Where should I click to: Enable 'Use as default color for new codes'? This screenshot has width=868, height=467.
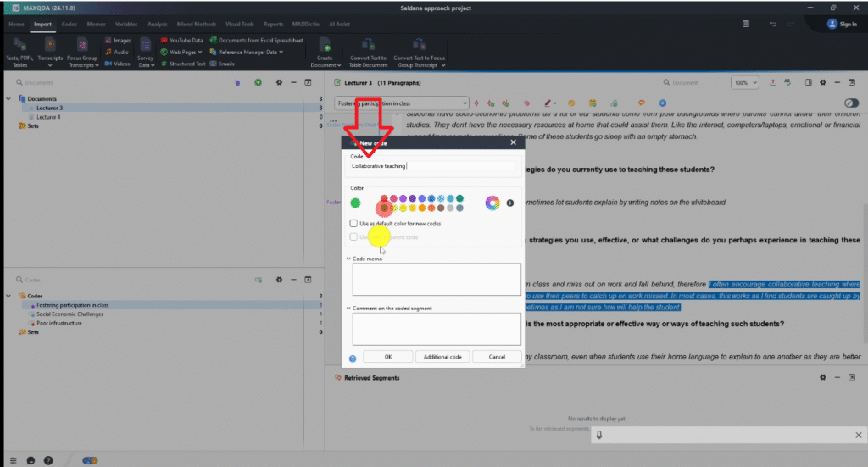click(x=353, y=223)
